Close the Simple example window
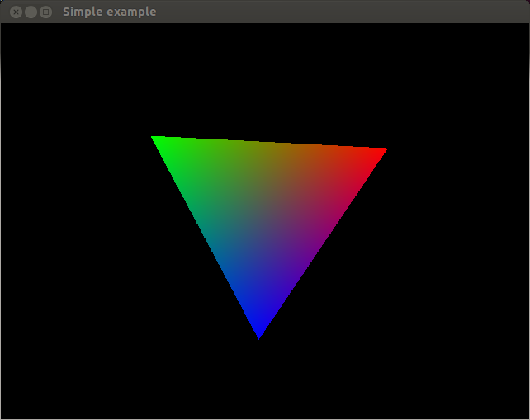Viewport: 530px width, 420px height. [16, 12]
